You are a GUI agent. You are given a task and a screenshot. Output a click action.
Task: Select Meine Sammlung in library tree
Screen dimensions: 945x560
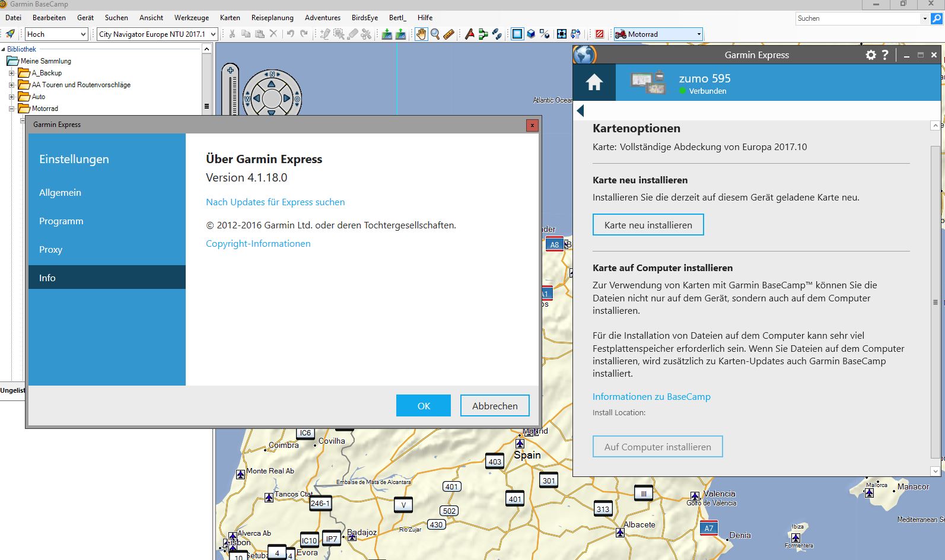tap(46, 61)
